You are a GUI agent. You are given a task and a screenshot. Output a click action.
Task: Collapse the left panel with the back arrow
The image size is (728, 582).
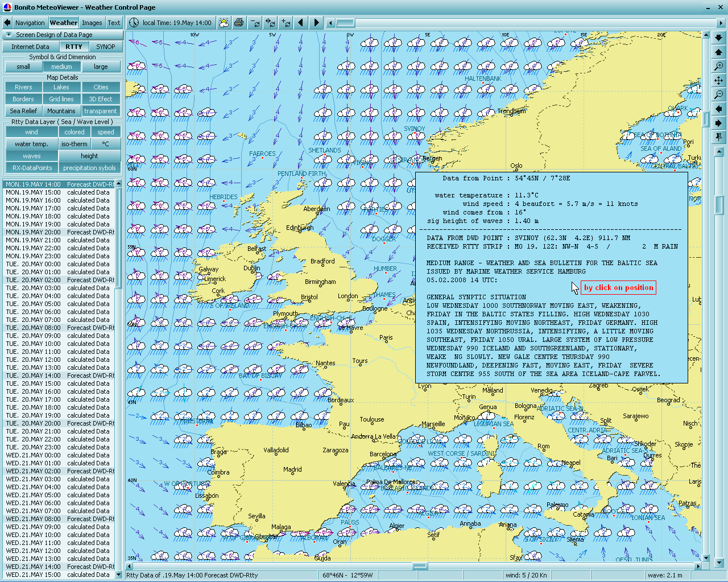(7, 23)
